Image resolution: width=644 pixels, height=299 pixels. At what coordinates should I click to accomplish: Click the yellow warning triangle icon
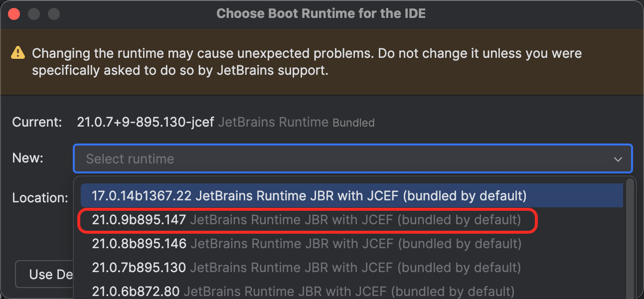click(x=18, y=53)
